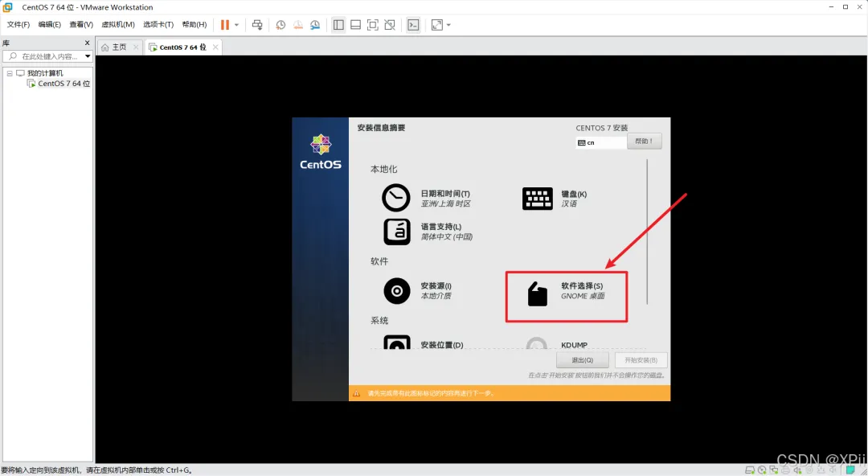Click the stretch guest display icon

(x=437, y=25)
